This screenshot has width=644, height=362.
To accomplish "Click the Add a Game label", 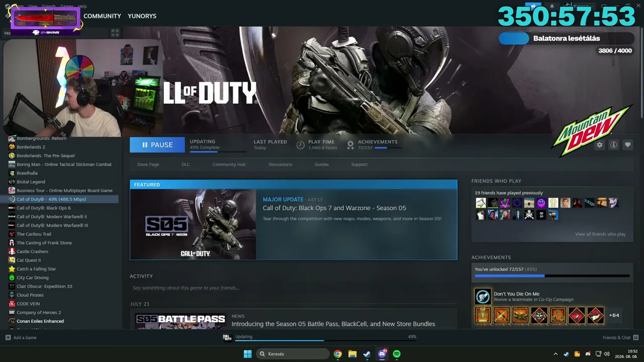I will [25, 337].
